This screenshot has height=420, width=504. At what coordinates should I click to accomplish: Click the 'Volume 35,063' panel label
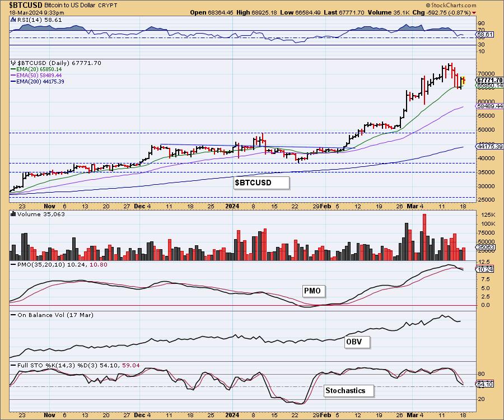[41, 214]
